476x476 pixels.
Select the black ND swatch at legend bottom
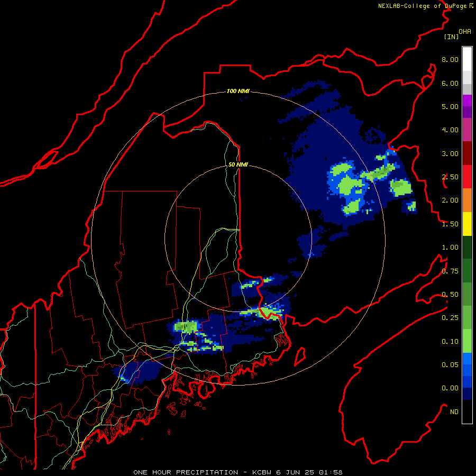pyautogui.click(x=467, y=411)
